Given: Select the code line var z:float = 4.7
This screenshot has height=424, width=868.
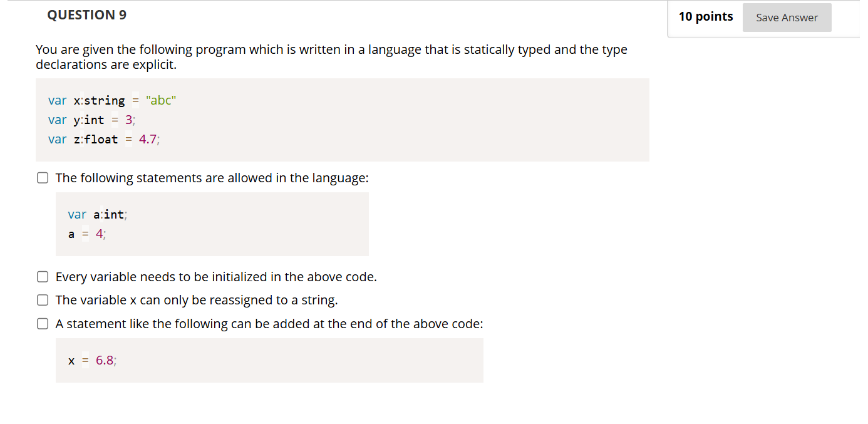Looking at the screenshot, I should pyautogui.click(x=103, y=139).
